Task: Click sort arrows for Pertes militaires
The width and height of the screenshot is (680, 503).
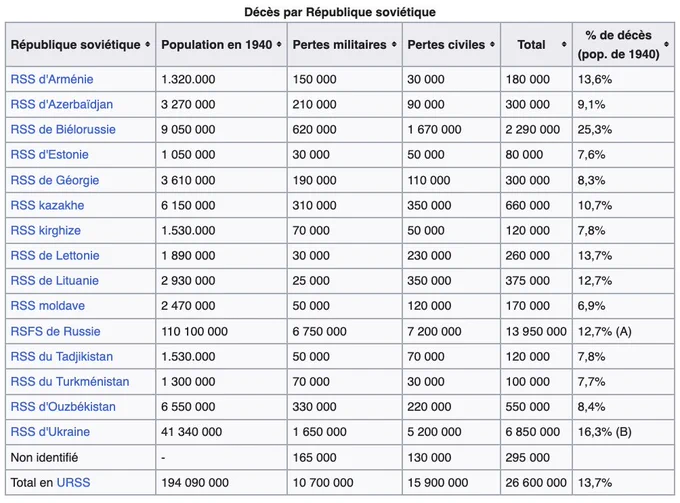Action: pos(394,44)
